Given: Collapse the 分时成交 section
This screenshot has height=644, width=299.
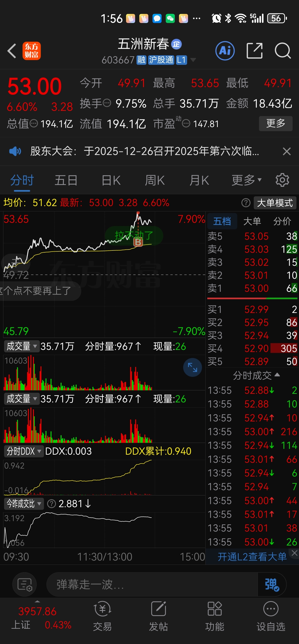Looking at the screenshot, I should 256,375.
